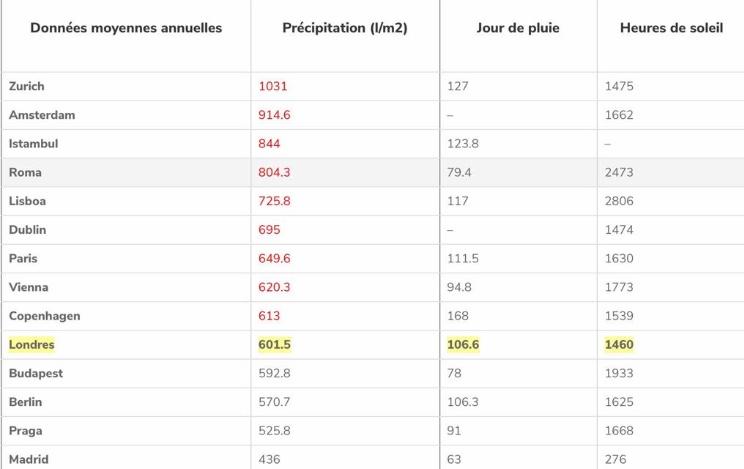
Task: Click Copenhagen rain days value 168
Action: (459, 316)
